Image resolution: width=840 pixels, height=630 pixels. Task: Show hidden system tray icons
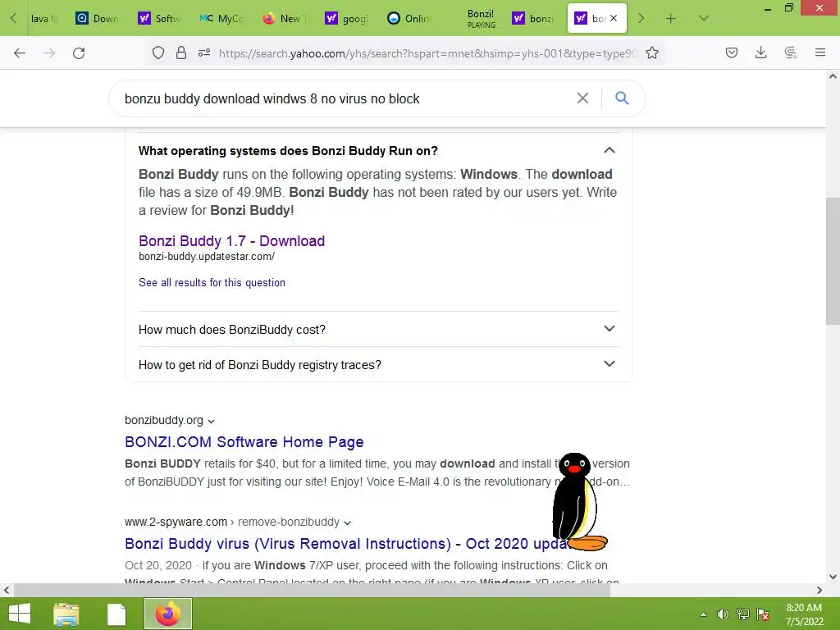pos(703,614)
